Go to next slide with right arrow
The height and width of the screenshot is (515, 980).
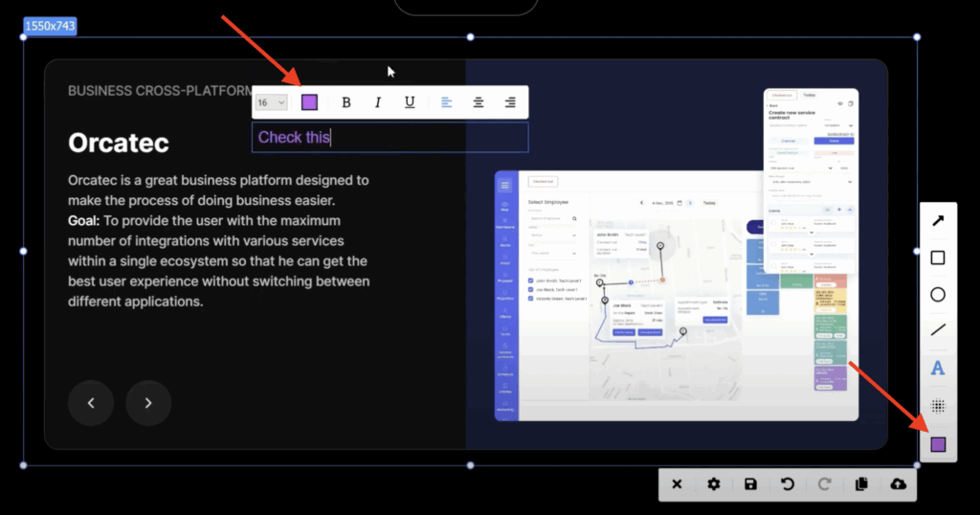(148, 403)
